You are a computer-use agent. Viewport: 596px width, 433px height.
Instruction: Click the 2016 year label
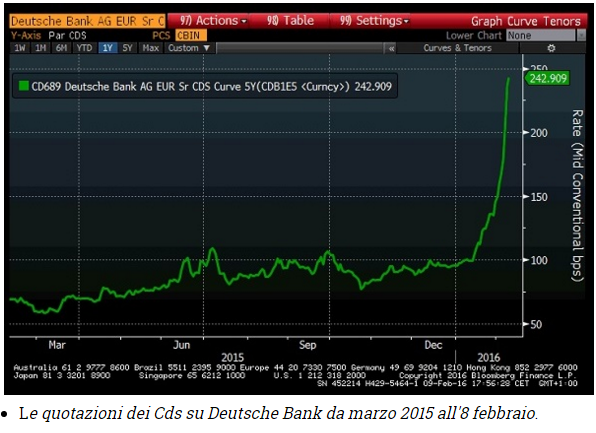point(488,357)
